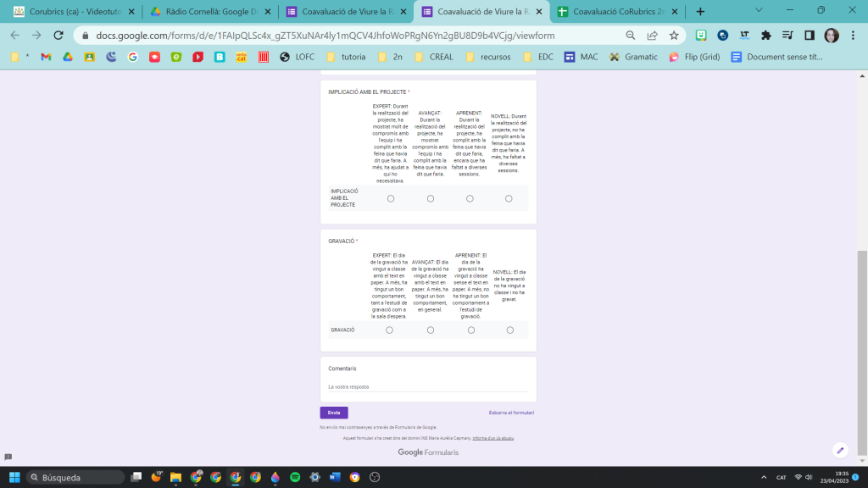Select NOVELL radio for Implicació amb el projecte
868x488 pixels.
point(509,198)
